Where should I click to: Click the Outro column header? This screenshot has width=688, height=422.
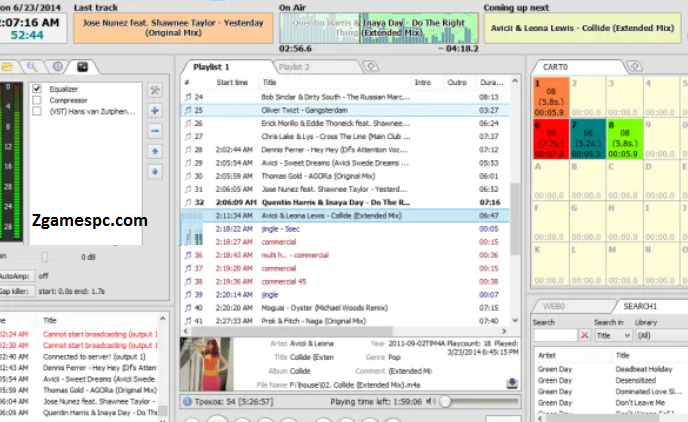tap(457, 82)
